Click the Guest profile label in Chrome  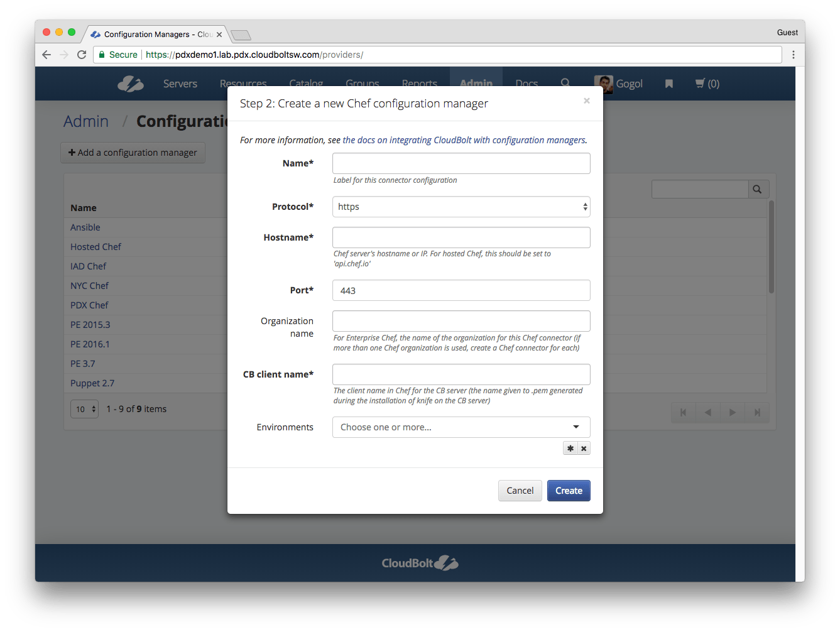coord(787,33)
